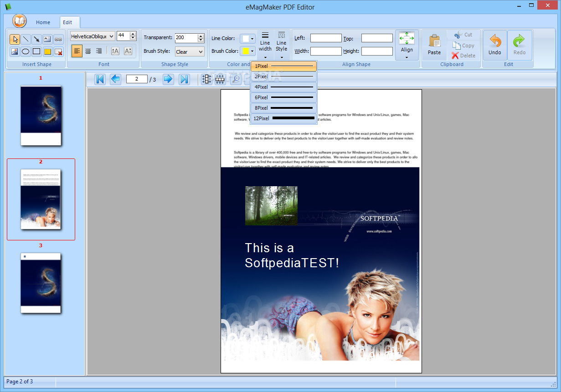Expand the Brush Color picker dropdown
This screenshot has width=561, height=392.
tap(252, 51)
